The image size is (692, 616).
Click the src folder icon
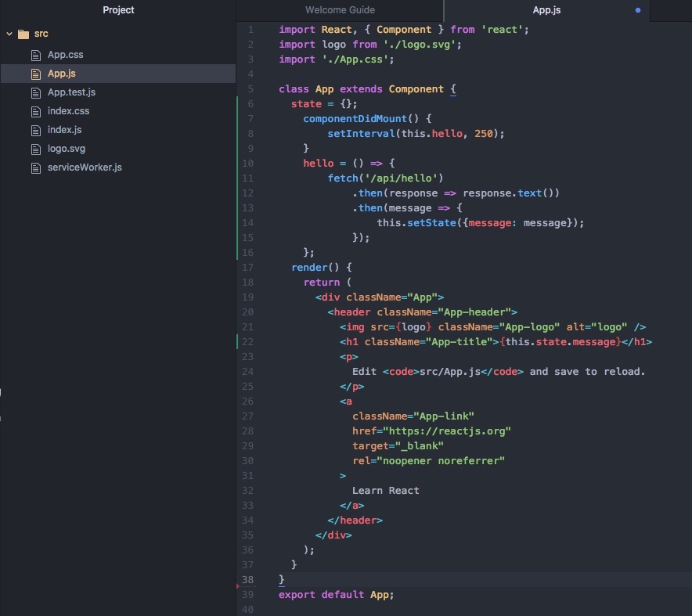23,34
